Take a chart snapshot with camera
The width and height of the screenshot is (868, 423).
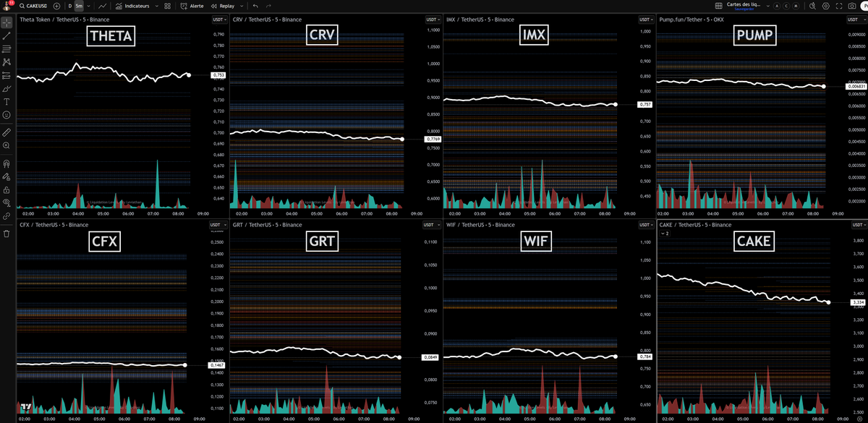852,6
